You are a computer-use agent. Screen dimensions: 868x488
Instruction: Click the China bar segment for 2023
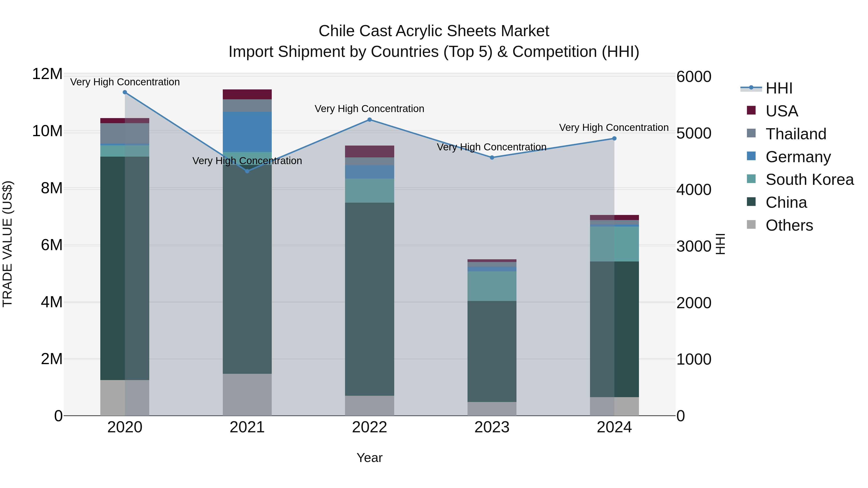click(x=492, y=351)
